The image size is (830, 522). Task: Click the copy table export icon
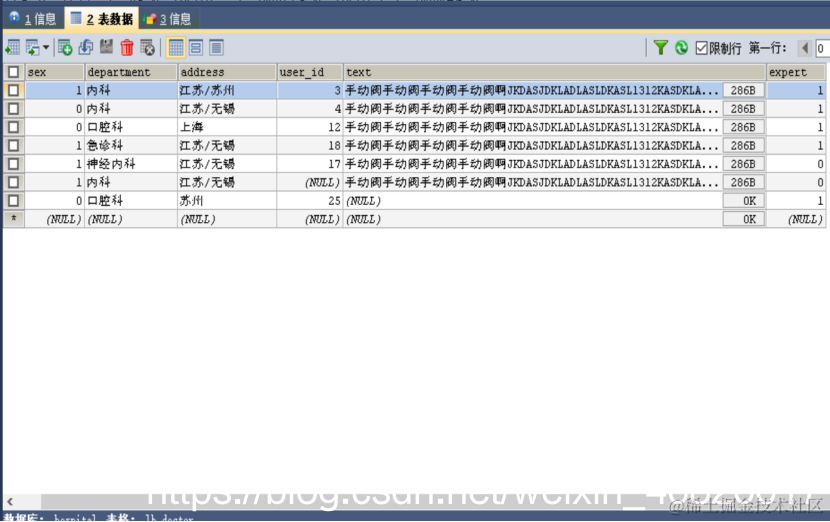coord(33,48)
